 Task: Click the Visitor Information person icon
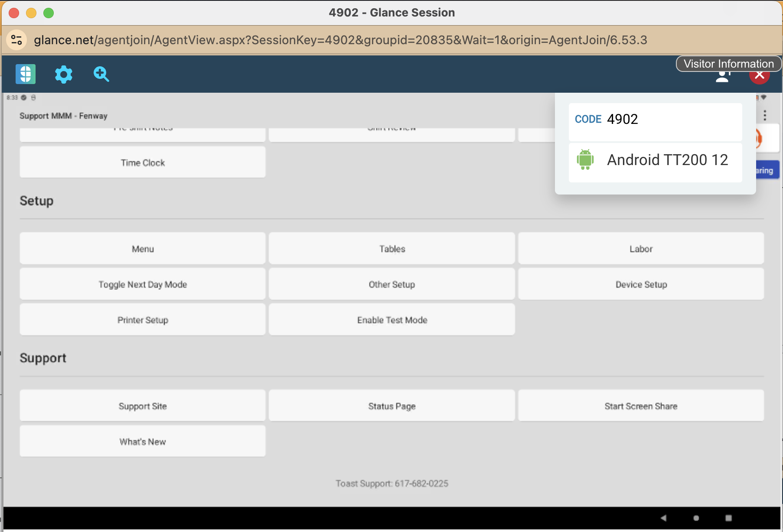pyautogui.click(x=723, y=77)
